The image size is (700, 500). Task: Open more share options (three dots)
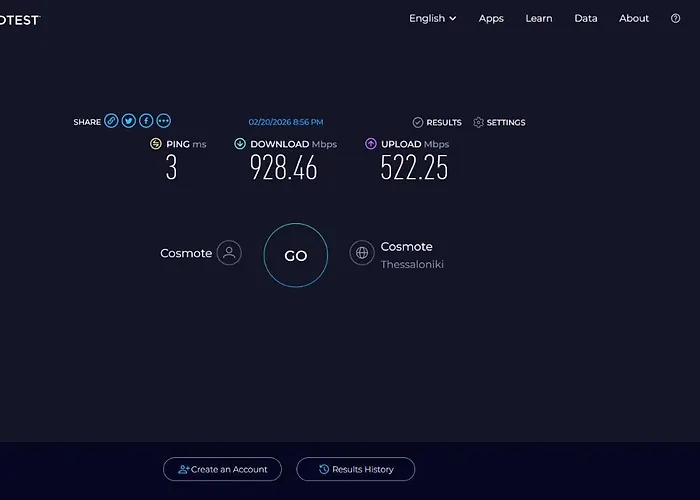pyautogui.click(x=163, y=121)
